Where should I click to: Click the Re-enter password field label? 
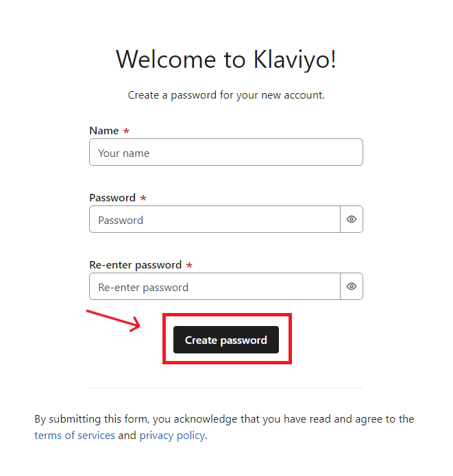coord(135,265)
